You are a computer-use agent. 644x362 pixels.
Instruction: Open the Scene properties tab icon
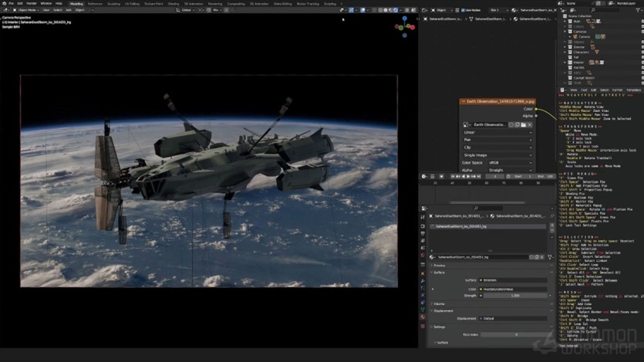[x=423, y=248]
